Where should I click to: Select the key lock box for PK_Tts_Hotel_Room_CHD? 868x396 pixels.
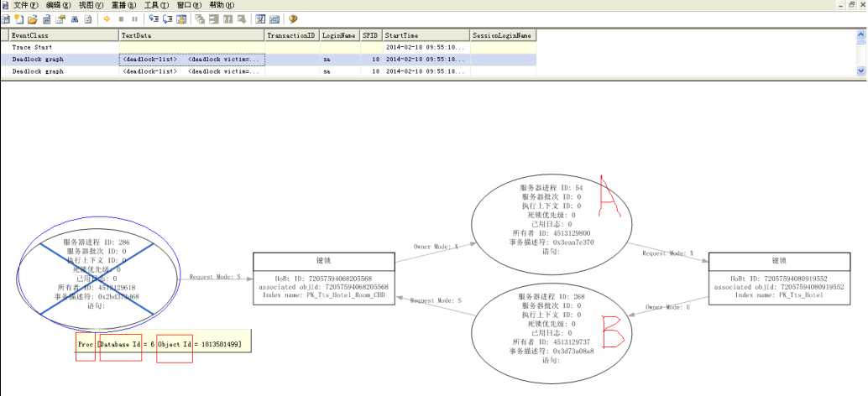pyautogui.click(x=324, y=279)
